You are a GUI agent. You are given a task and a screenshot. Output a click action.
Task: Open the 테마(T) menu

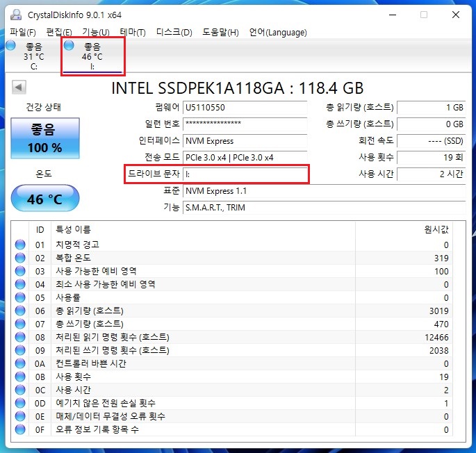tap(133, 32)
